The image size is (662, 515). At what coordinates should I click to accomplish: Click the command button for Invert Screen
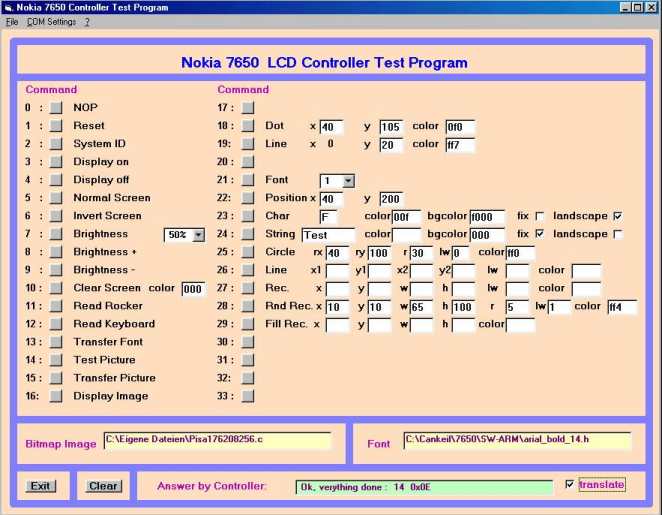(56, 216)
